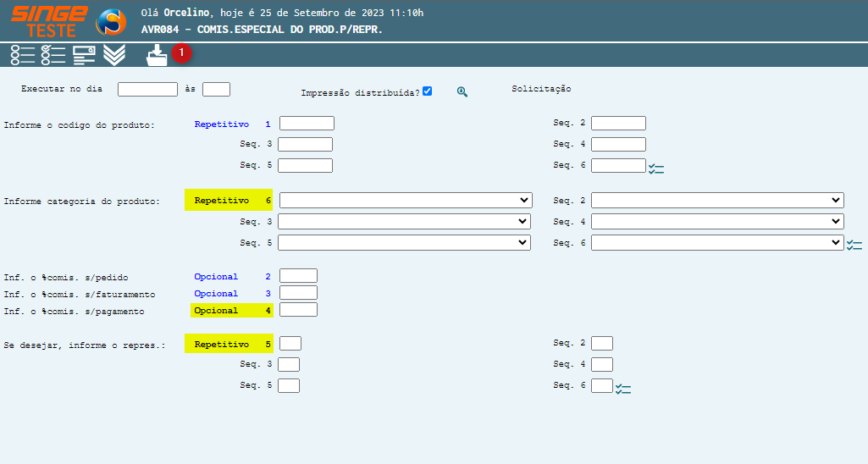This screenshot has width=868, height=464.
Task: Toggle the Impressão distribuída checkbox
Action: [x=428, y=91]
